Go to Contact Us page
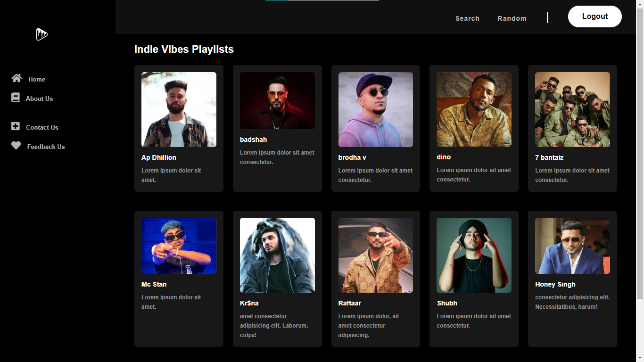This screenshot has height=362, width=644. [42, 127]
